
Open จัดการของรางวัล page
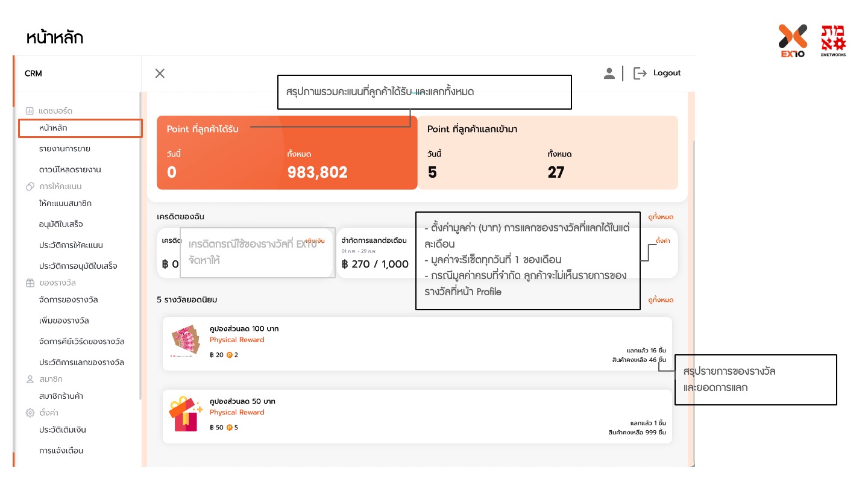coord(68,300)
